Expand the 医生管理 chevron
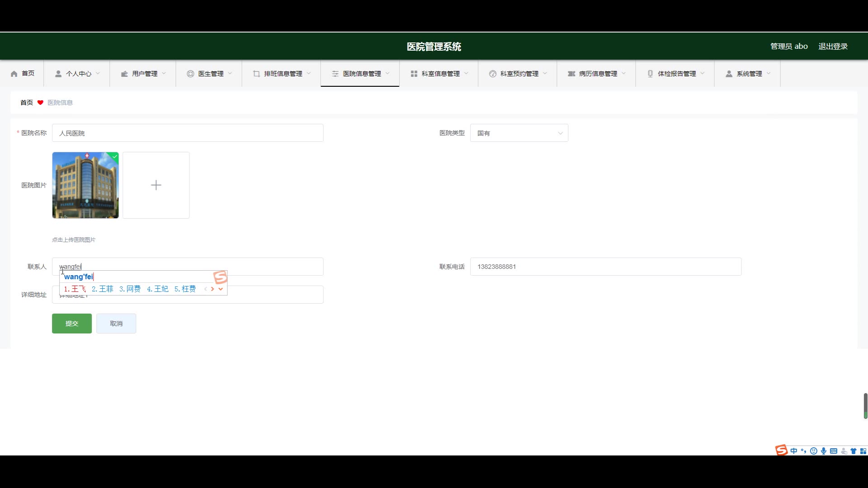Screen dimensions: 868x488 230,74
